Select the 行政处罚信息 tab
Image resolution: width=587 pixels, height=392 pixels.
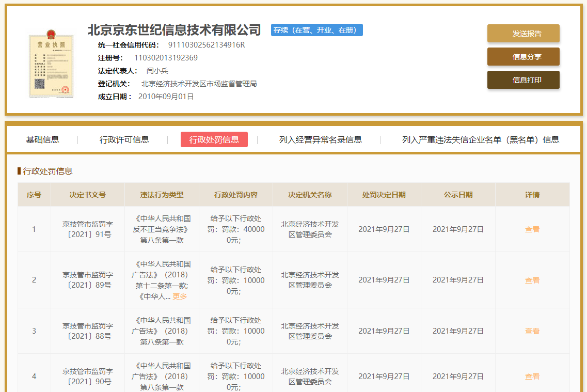tap(214, 139)
